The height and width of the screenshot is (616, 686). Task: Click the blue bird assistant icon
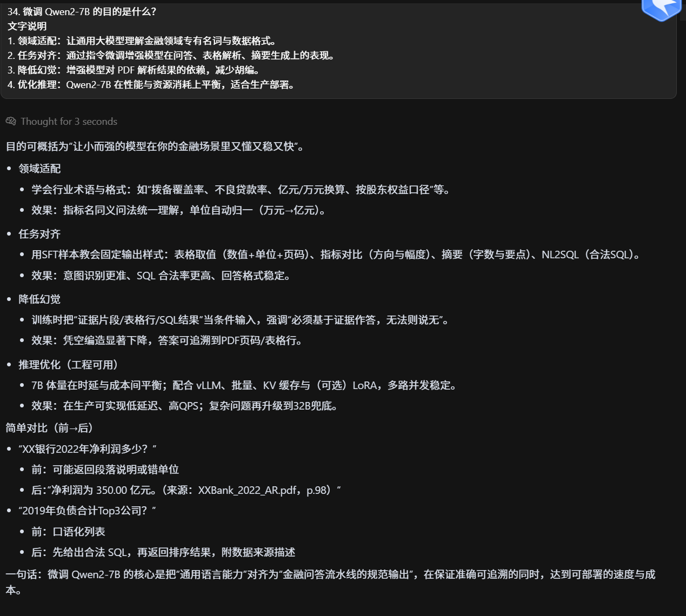tap(661, 9)
